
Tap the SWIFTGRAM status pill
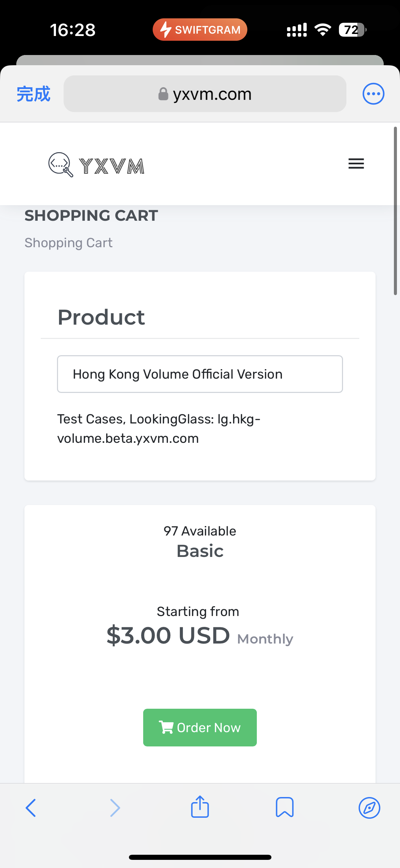(200, 30)
